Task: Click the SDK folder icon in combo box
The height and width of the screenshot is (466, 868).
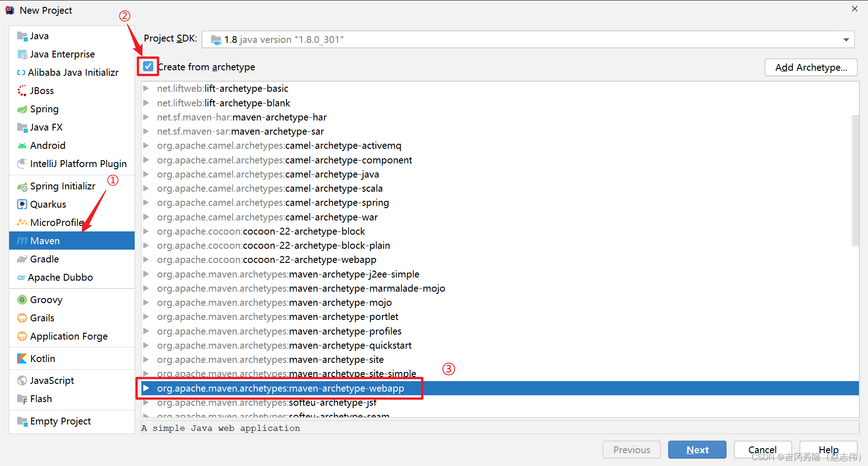Action: 216,40
